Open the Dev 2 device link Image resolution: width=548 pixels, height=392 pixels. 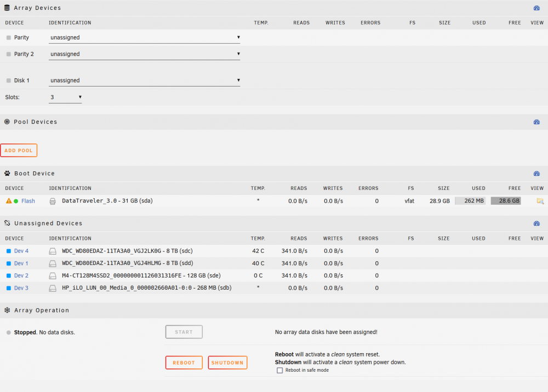click(21, 276)
